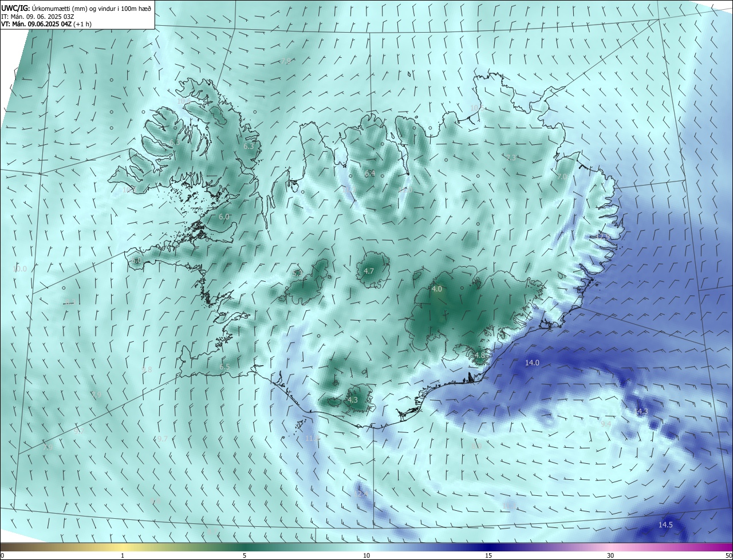This screenshot has height=560, width=733.
Task: Click the 10 tick on the color scale
Action: [x=366, y=555]
